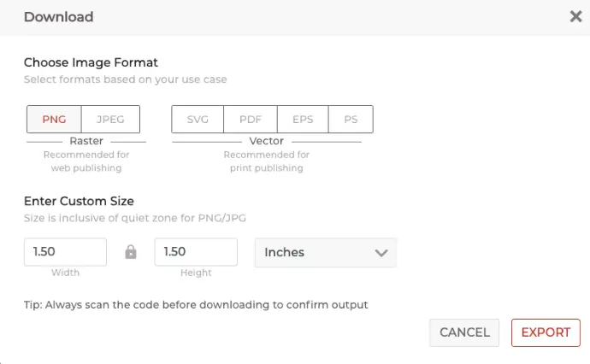Screen dimensions: 590x364
Task: Select the JPEG raster format
Action: 110,120
